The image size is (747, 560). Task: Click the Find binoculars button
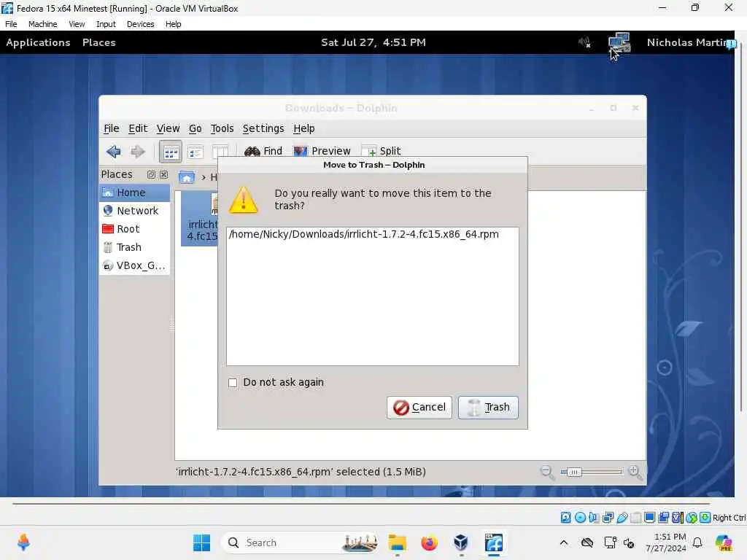263,151
